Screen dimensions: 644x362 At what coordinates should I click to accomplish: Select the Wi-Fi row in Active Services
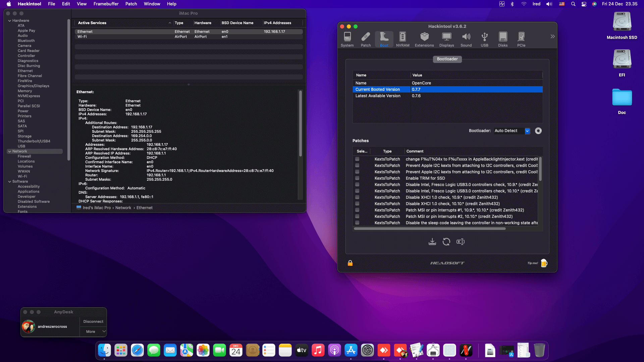pos(189,37)
